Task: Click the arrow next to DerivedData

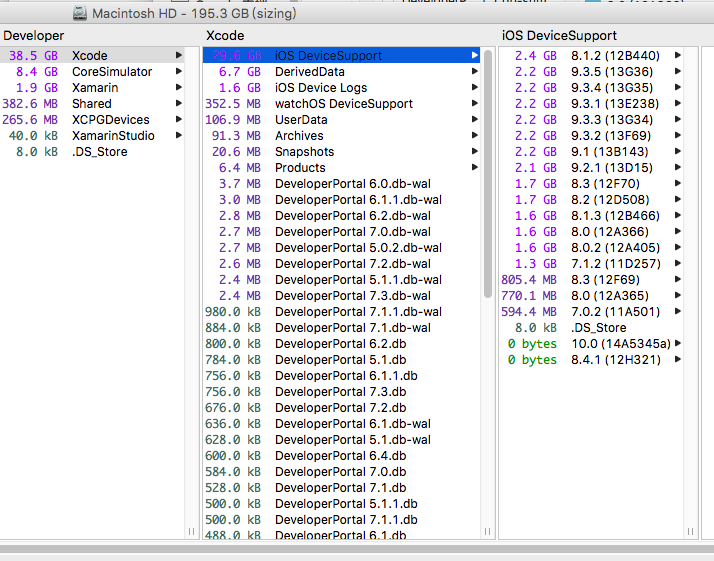Action: [475, 72]
